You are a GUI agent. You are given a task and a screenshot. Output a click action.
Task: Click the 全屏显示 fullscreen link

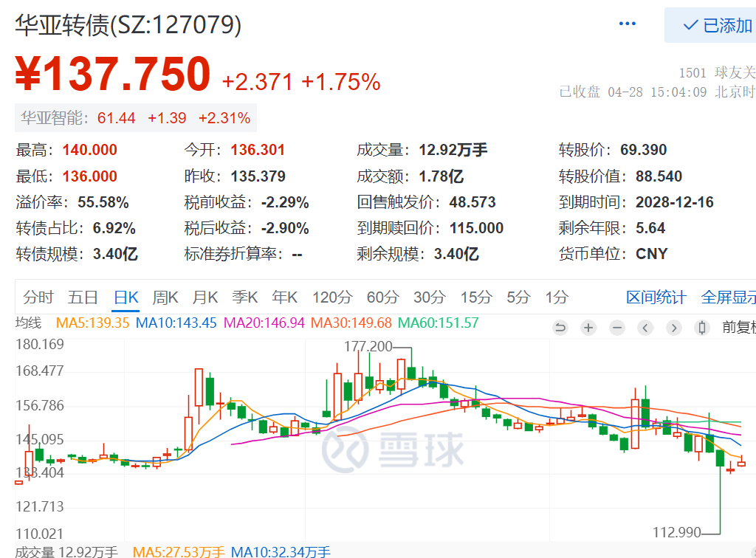coord(728,297)
